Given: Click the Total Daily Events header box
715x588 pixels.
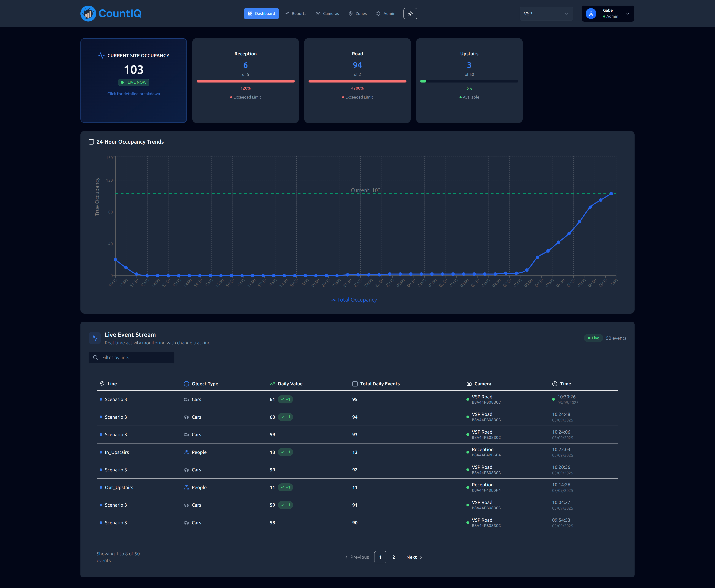Looking at the screenshot, I should 355,384.
